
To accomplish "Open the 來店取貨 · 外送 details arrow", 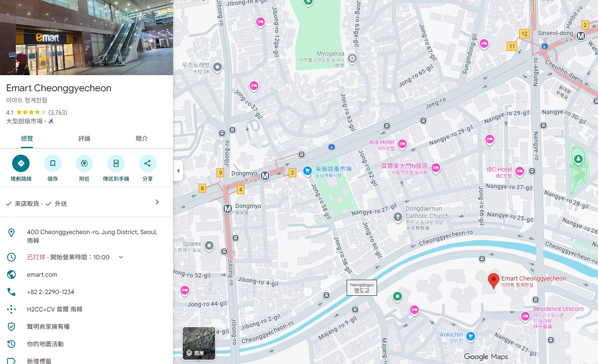I will pyautogui.click(x=157, y=202).
